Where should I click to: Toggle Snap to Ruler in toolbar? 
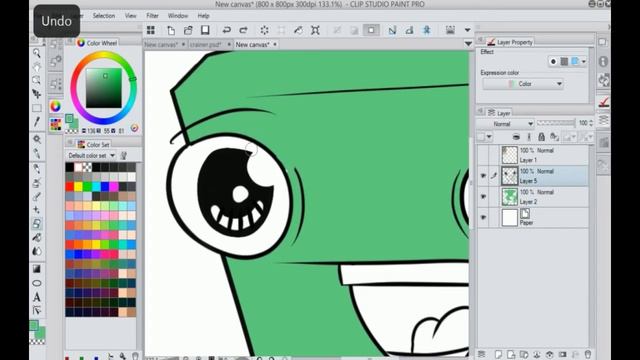392,30
